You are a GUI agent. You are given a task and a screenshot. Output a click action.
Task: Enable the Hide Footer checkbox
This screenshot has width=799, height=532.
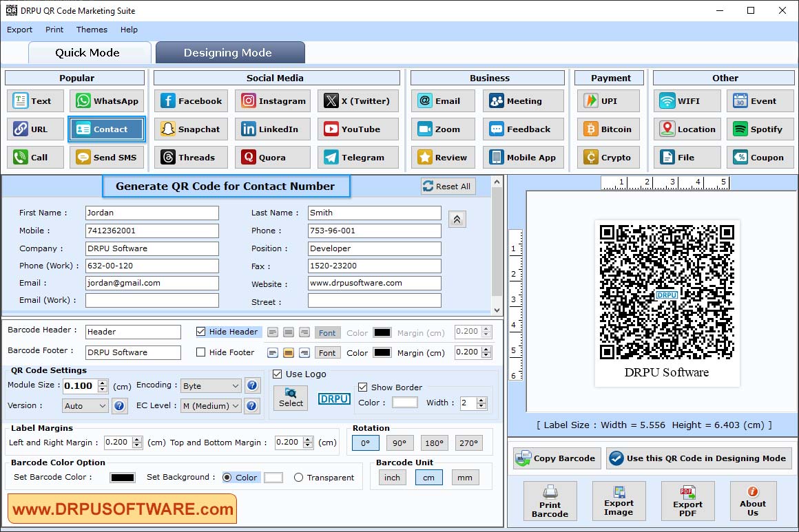point(200,352)
